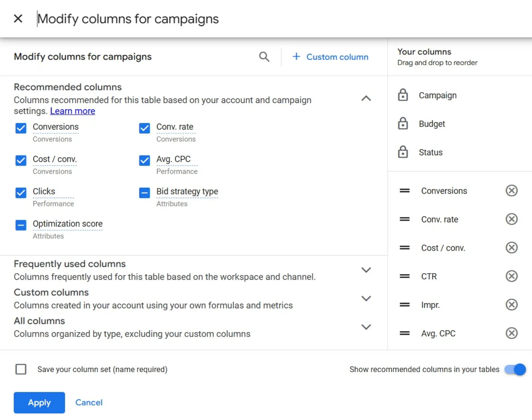532x420 pixels.
Task: Open the column search magnifier icon
Action: (x=264, y=57)
